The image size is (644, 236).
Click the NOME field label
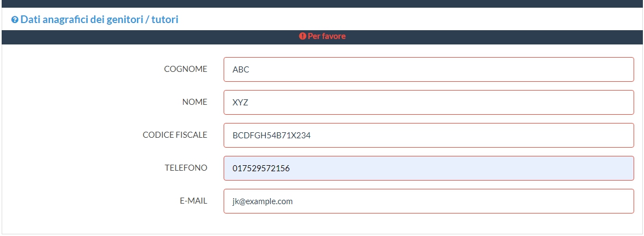[x=195, y=102]
